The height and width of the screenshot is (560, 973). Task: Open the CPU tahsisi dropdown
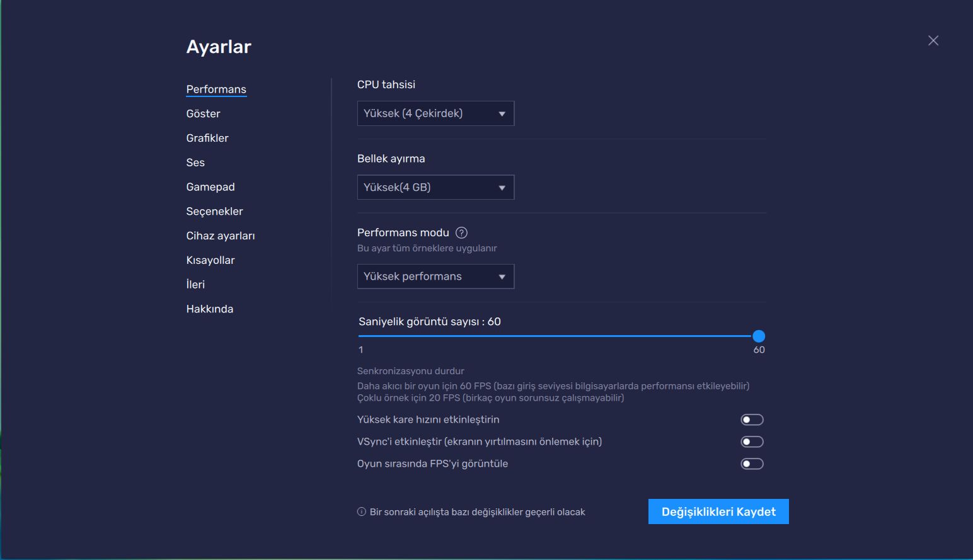coord(435,113)
